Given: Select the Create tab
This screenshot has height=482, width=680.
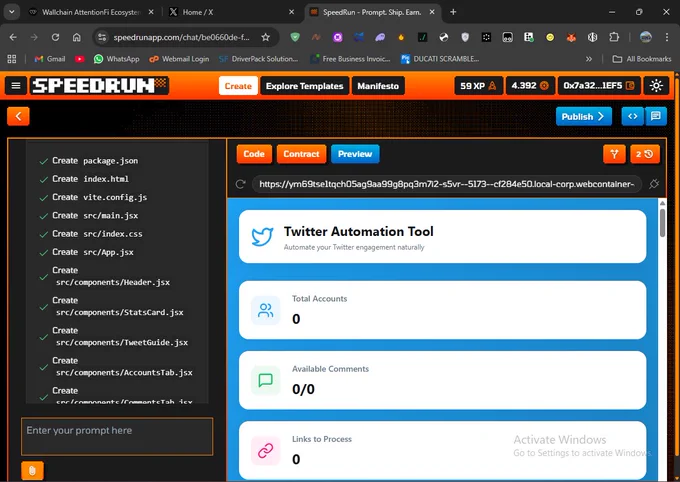Looking at the screenshot, I should [238, 86].
